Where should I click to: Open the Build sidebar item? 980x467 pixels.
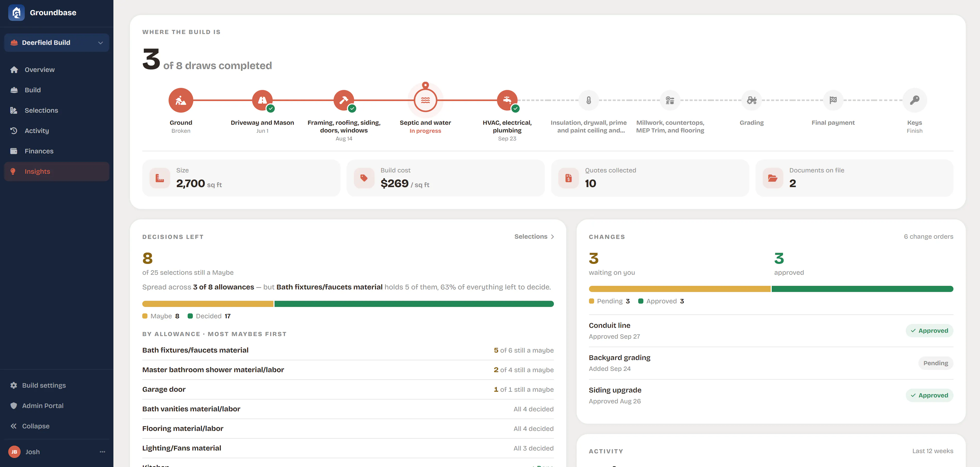57,90
